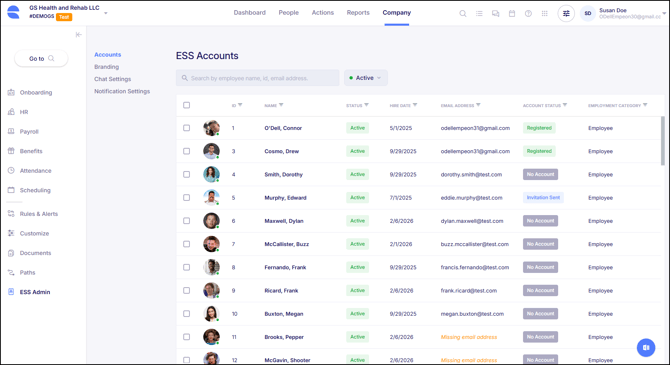Viewport: 670px width, 365px height.
Task: Open Customize in the sidebar
Action: 28,233
